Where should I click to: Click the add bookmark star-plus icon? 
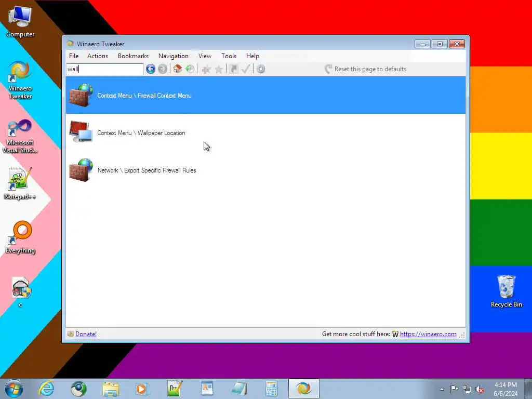tap(206, 69)
